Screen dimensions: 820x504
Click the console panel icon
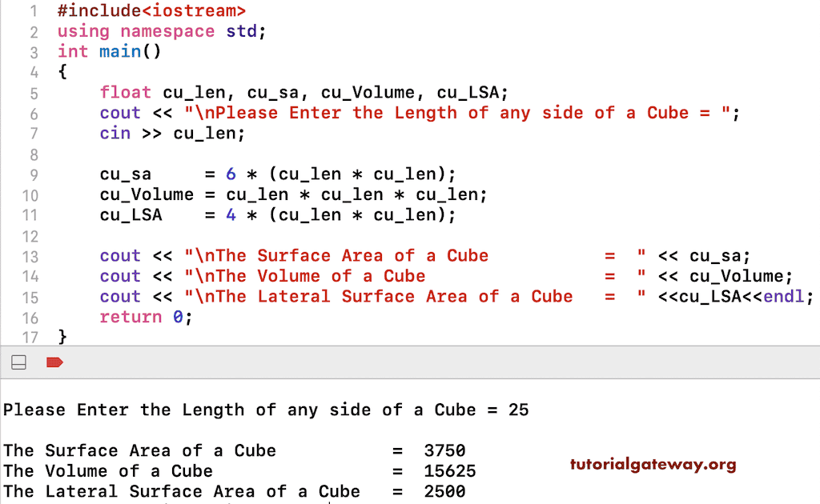point(18,362)
